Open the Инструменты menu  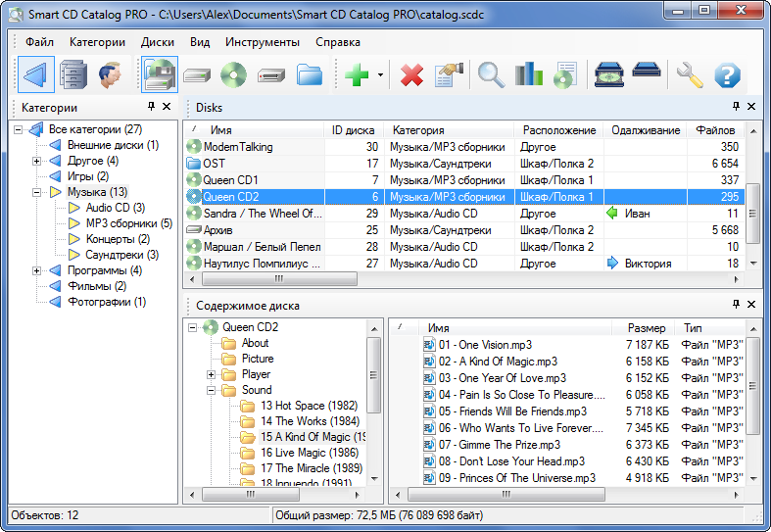pyautogui.click(x=262, y=42)
